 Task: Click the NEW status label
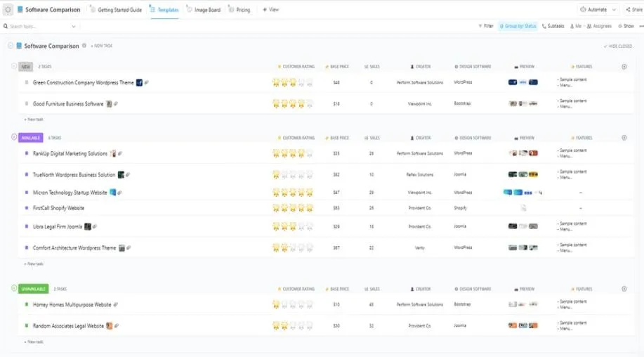26,67
